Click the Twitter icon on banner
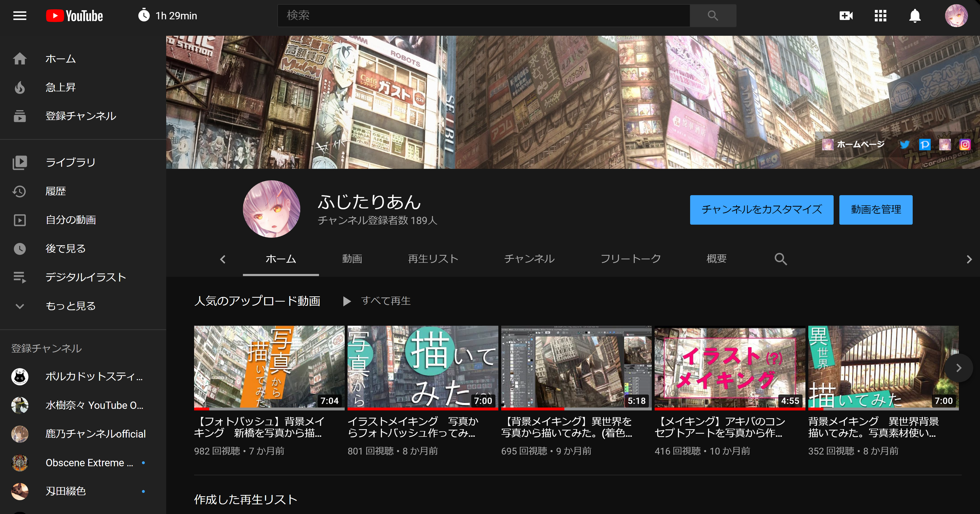Viewport: 980px width, 514px height. point(905,145)
